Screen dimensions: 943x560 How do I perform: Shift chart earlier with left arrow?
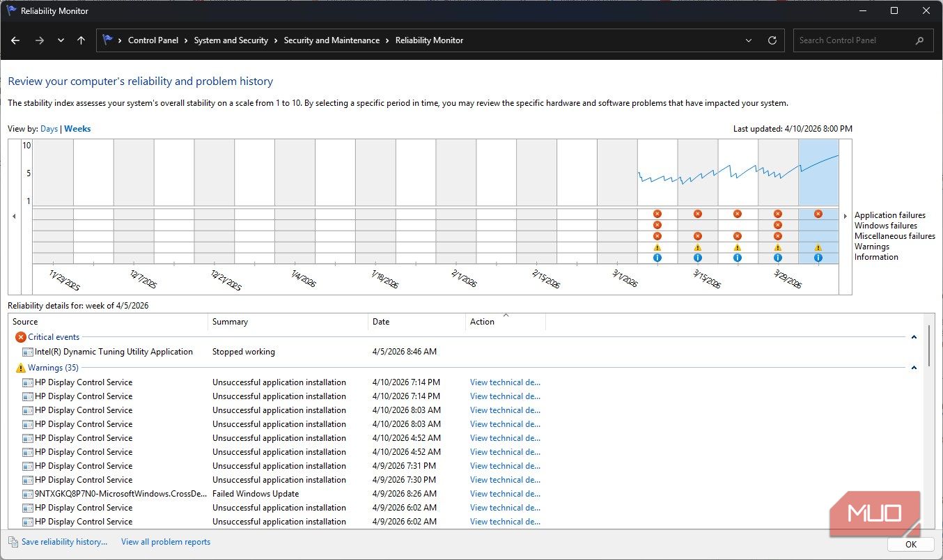(x=14, y=217)
